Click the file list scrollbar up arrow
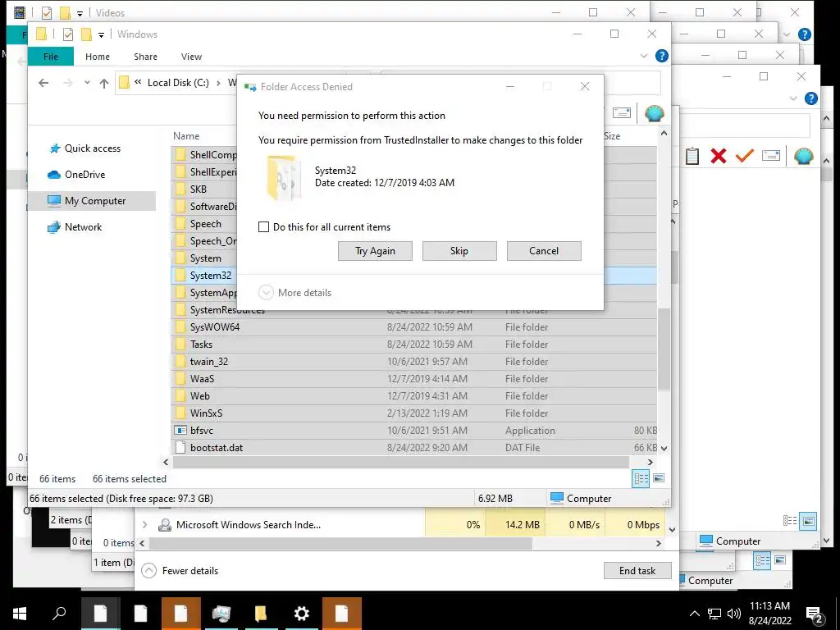The height and width of the screenshot is (630, 840). click(x=664, y=133)
